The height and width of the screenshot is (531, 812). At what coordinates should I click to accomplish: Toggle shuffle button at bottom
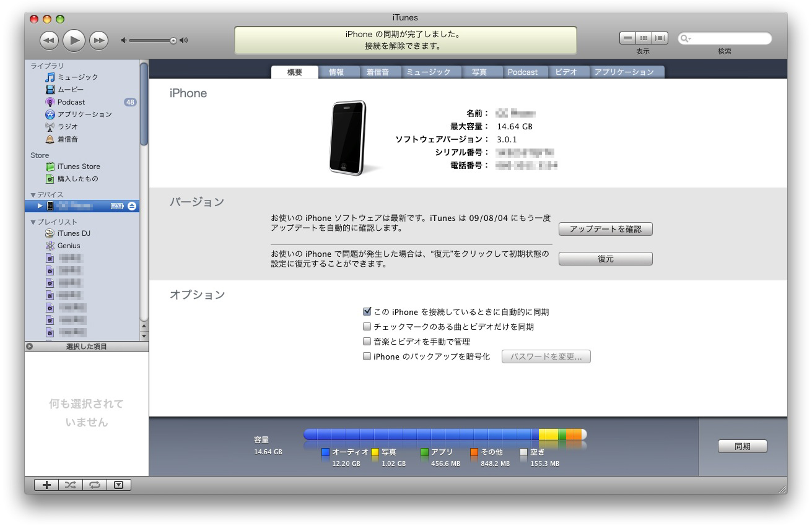(x=71, y=485)
